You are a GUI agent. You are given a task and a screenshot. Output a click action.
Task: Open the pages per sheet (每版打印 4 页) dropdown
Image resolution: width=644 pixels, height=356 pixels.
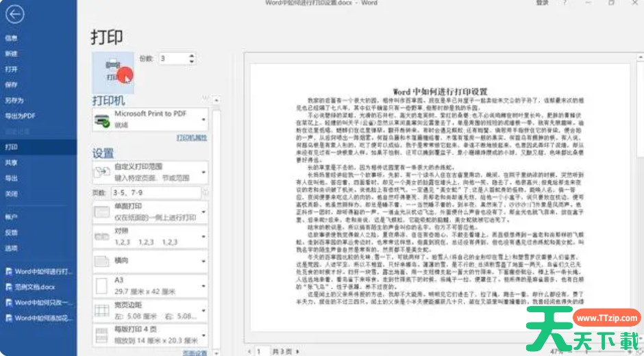click(x=204, y=335)
